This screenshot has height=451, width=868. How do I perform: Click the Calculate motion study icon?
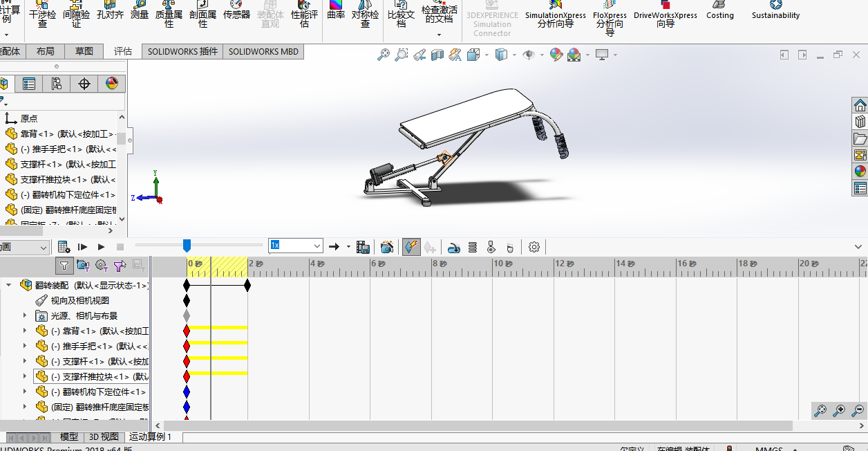coord(64,247)
